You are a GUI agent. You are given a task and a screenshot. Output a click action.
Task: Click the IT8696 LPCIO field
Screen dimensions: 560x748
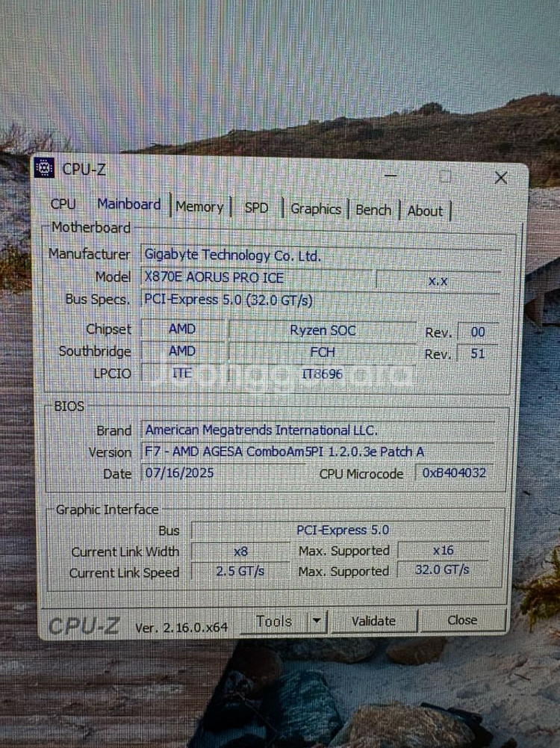tap(323, 374)
